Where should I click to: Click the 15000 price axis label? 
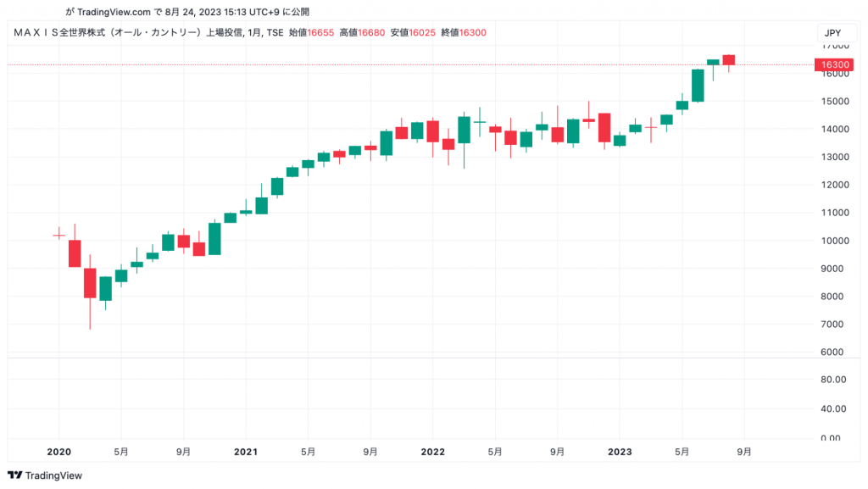pyautogui.click(x=835, y=101)
